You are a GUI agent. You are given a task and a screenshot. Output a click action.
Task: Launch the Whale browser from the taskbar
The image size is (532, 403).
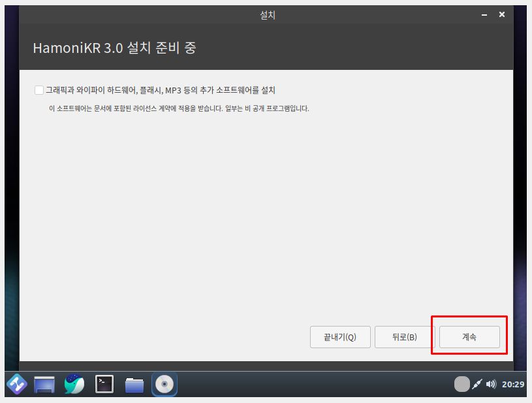pyautogui.click(x=74, y=384)
